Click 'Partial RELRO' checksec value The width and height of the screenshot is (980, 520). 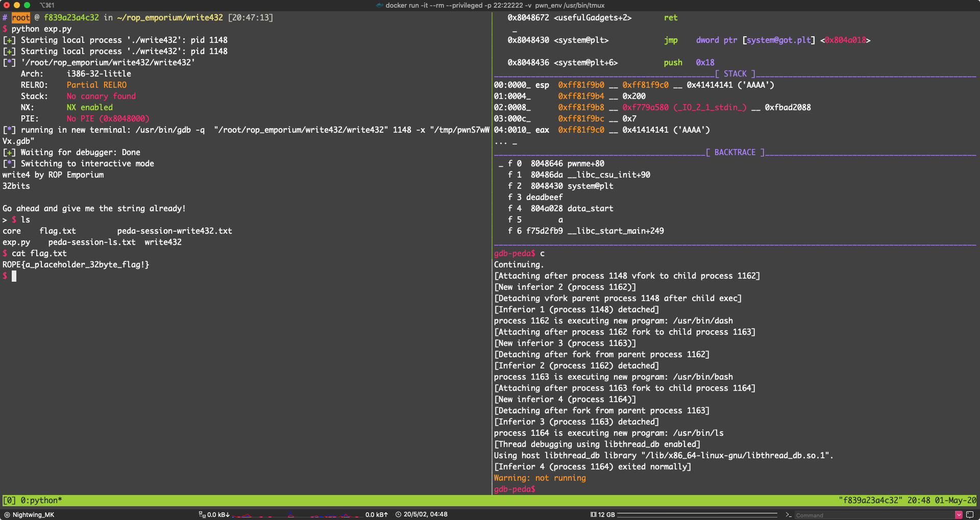(x=96, y=85)
